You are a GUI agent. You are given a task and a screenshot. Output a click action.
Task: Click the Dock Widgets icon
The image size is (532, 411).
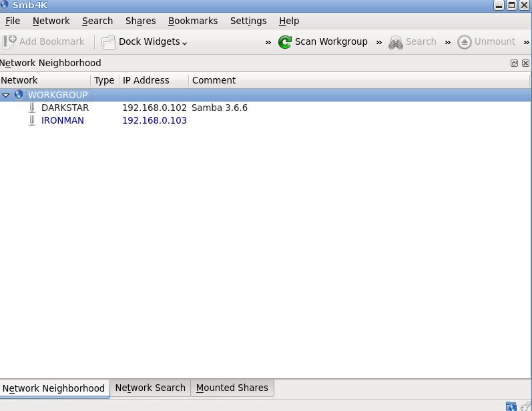point(109,42)
